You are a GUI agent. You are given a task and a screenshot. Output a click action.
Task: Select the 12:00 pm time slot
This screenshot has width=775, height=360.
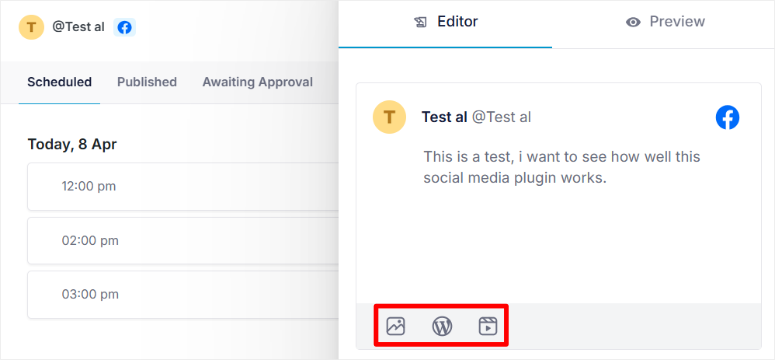pos(183,186)
